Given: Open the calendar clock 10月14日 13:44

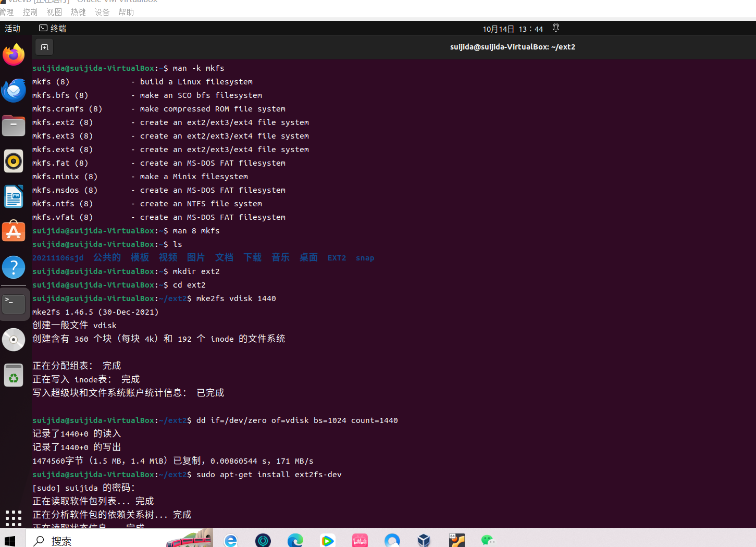Looking at the screenshot, I should coord(513,29).
